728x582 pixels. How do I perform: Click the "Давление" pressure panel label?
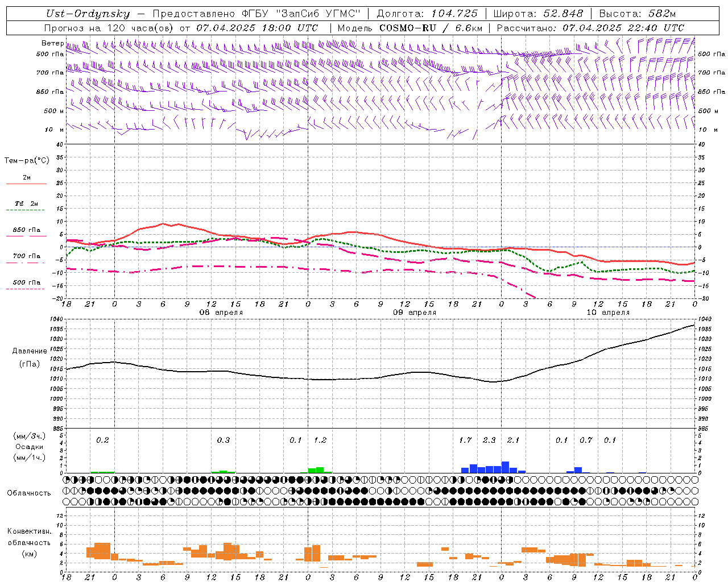pos(28,351)
